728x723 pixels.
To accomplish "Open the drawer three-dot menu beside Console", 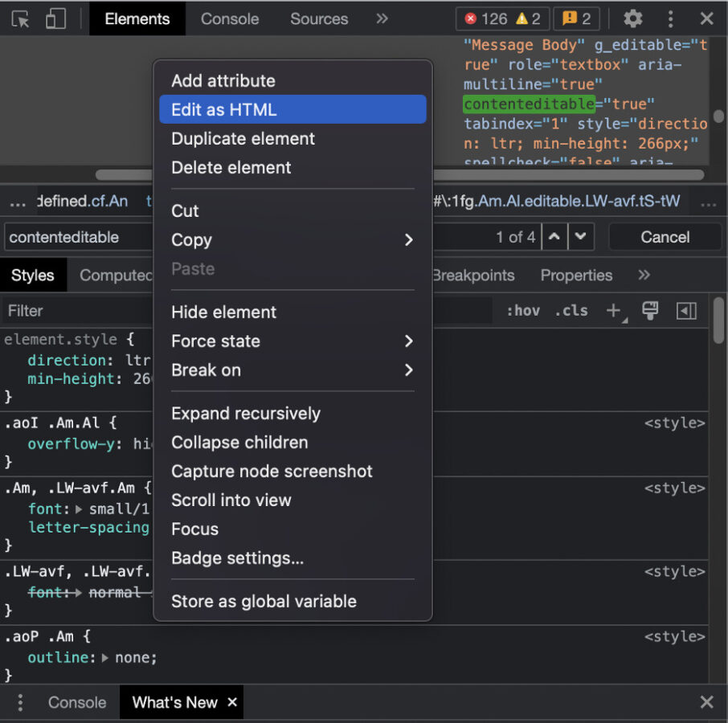I will (20, 702).
